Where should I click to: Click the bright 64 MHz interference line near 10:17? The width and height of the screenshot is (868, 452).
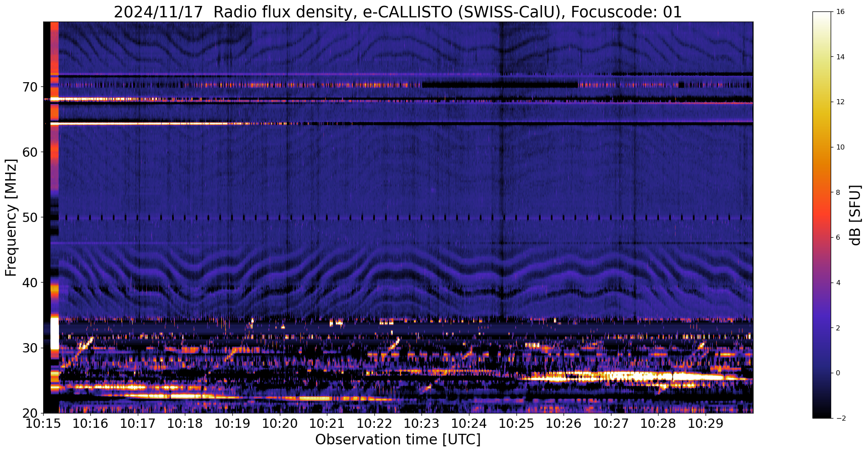[138, 124]
